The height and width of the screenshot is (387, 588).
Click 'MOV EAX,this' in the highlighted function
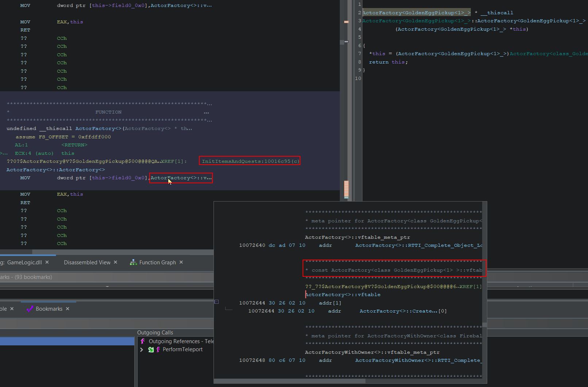coord(51,194)
